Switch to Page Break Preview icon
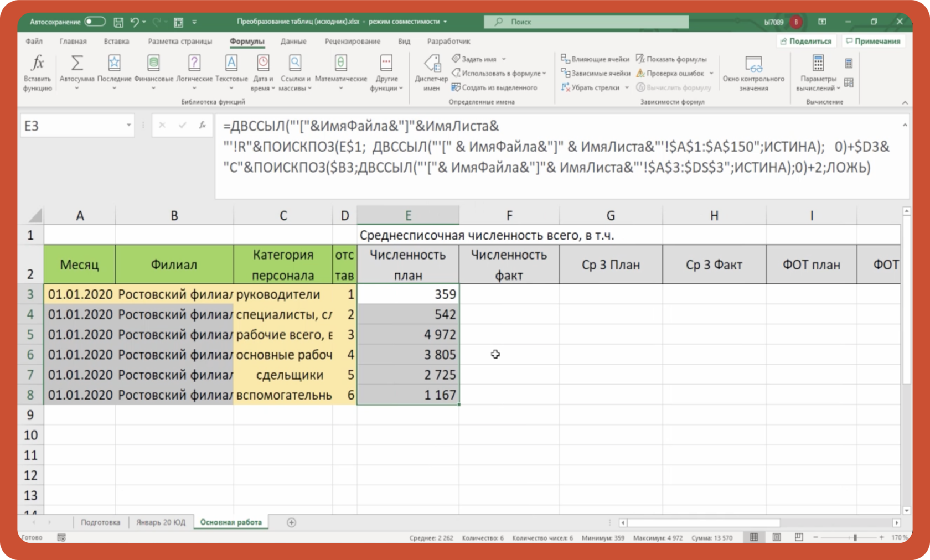The height and width of the screenshot is (560, 930). [x=799, y=537]
